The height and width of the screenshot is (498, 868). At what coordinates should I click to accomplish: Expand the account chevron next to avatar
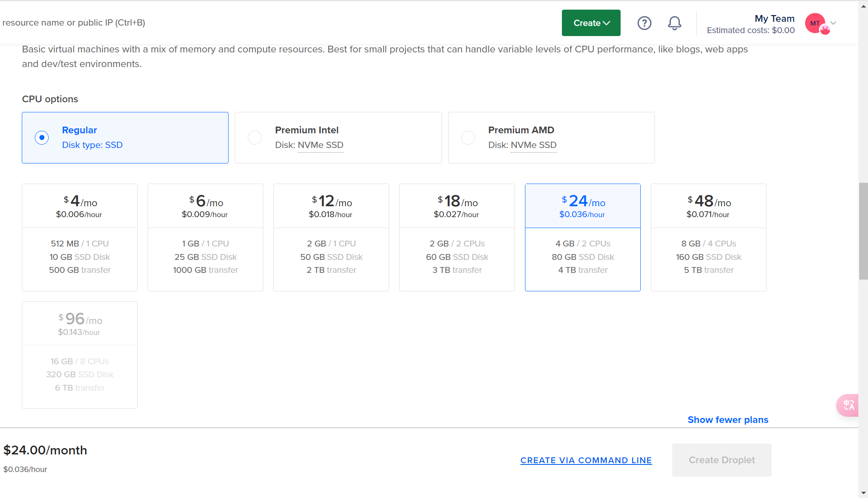833,23
